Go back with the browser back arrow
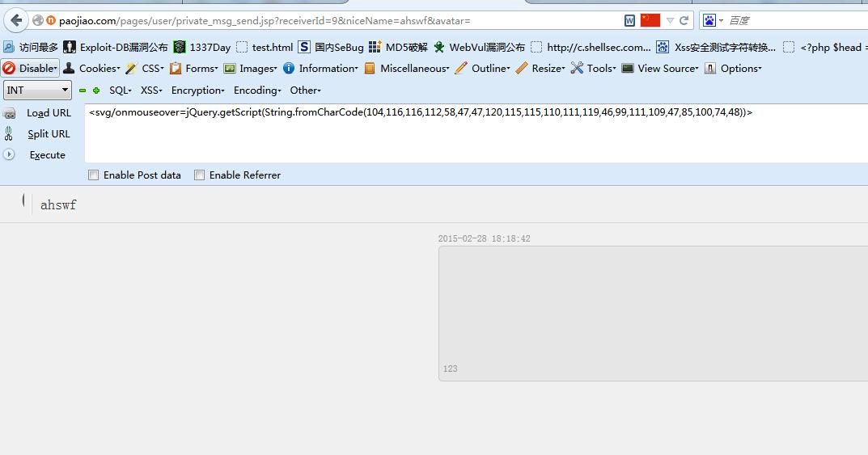868x455 pixels. (x=16, y=20)
